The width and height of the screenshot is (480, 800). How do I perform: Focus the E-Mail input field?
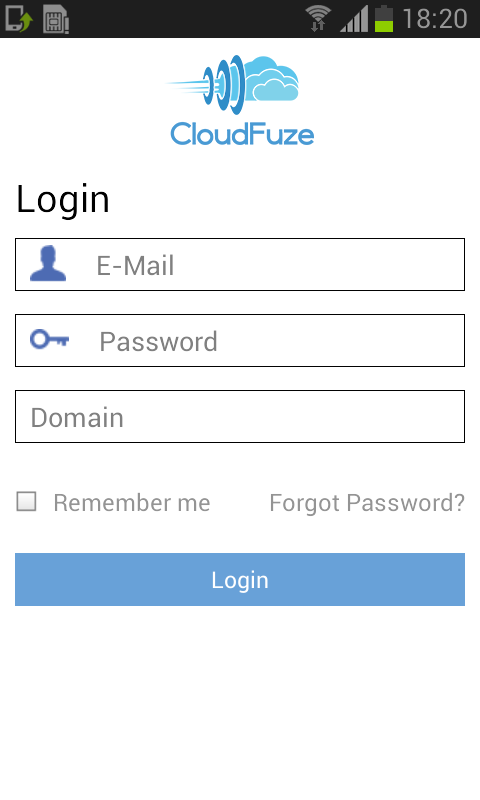coord(240,264)
